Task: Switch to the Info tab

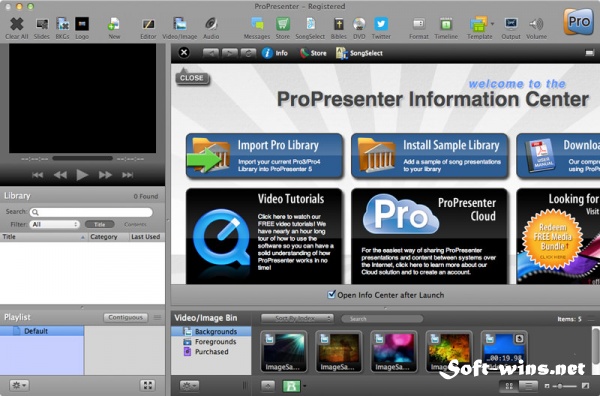Action: 275,53
